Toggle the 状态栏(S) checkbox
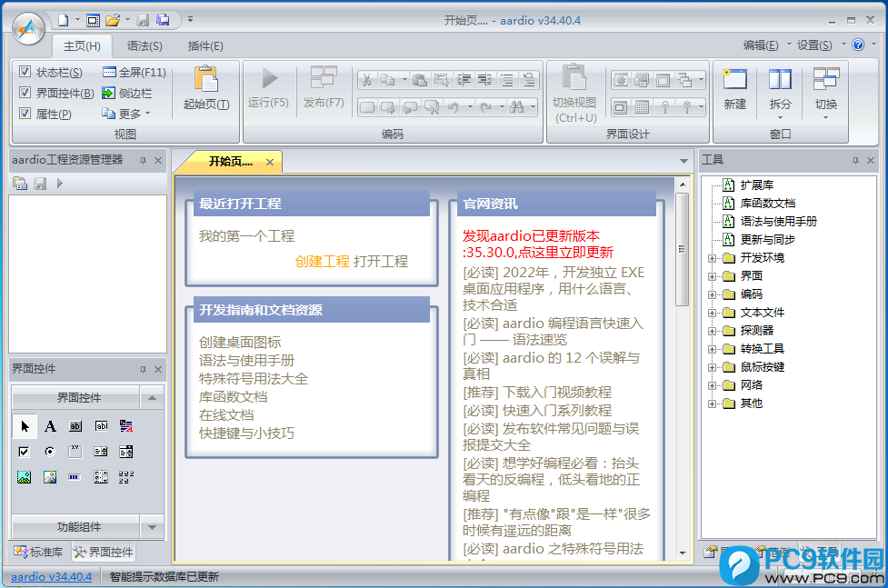This screenshot has width=888, height=588. coord(25,72)
